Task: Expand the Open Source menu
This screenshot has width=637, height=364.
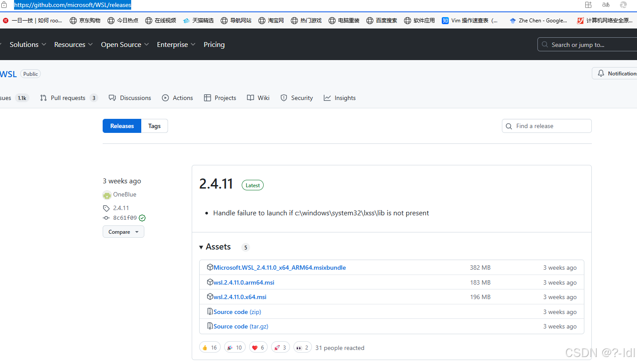Action: 125,44
